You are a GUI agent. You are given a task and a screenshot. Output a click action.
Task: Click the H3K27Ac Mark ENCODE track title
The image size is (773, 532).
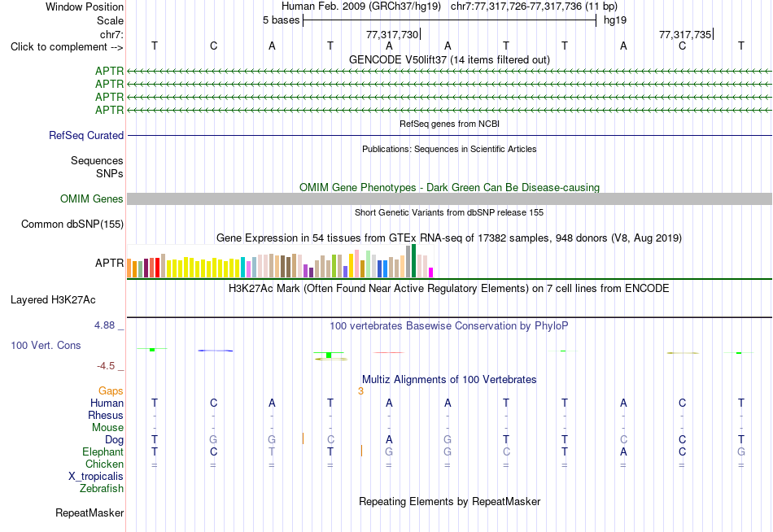(449, 289)
